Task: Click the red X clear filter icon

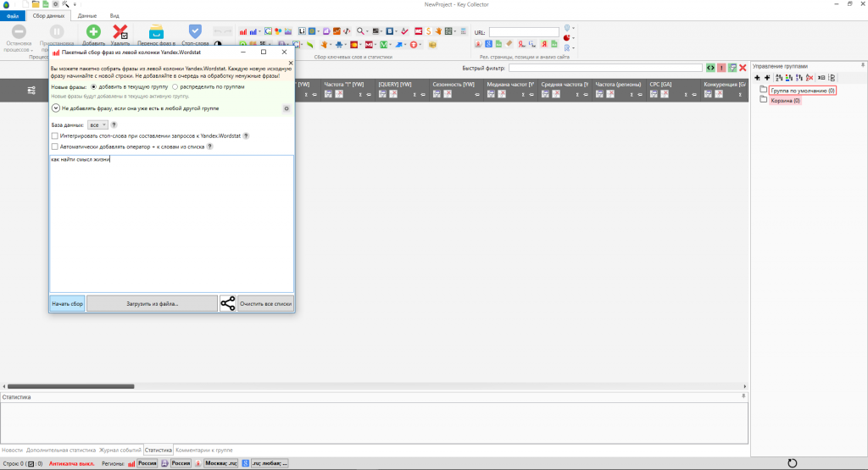Action: pos(743,68)
